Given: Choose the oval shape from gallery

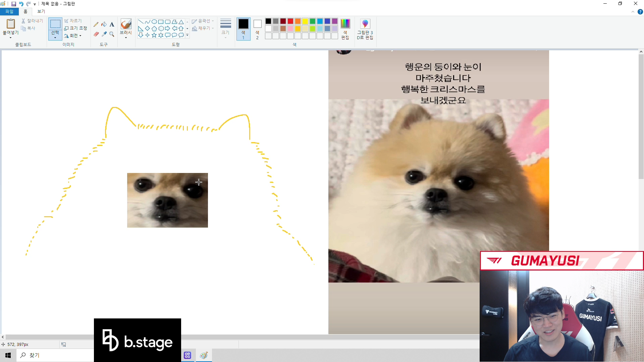Looking at the screenshot, I should 154,22.
